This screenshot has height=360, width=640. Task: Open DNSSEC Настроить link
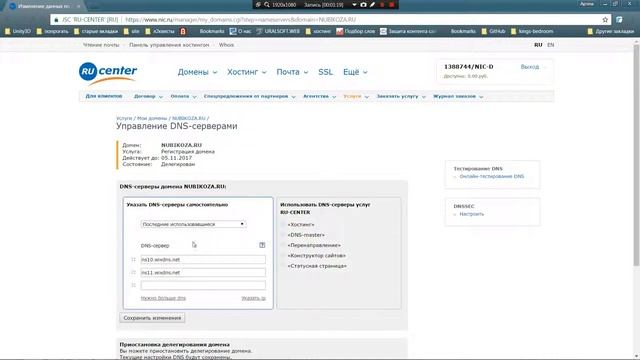[x=471, y=214]
